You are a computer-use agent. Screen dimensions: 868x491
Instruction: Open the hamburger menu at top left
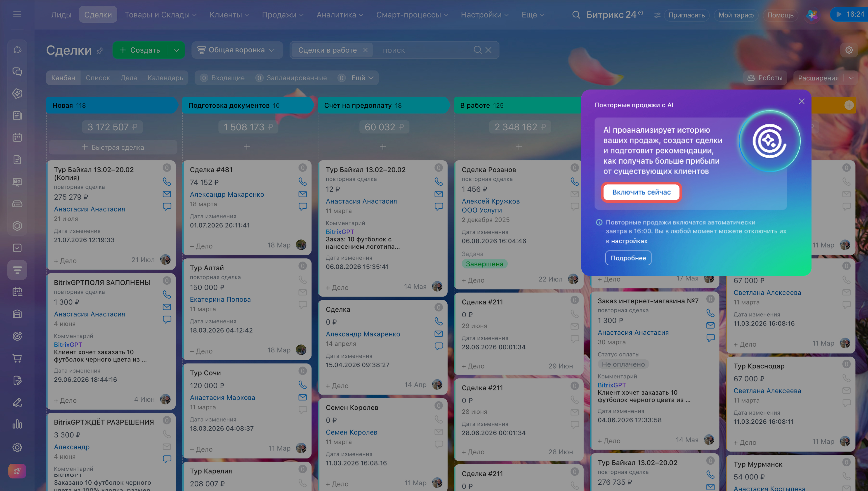(x=17, y=14)
